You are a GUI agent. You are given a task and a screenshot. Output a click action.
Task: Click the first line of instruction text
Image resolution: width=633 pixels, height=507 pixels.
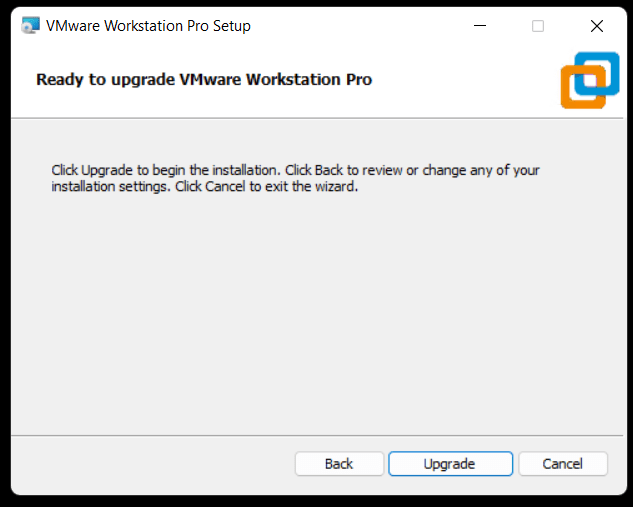click(295, 170)
